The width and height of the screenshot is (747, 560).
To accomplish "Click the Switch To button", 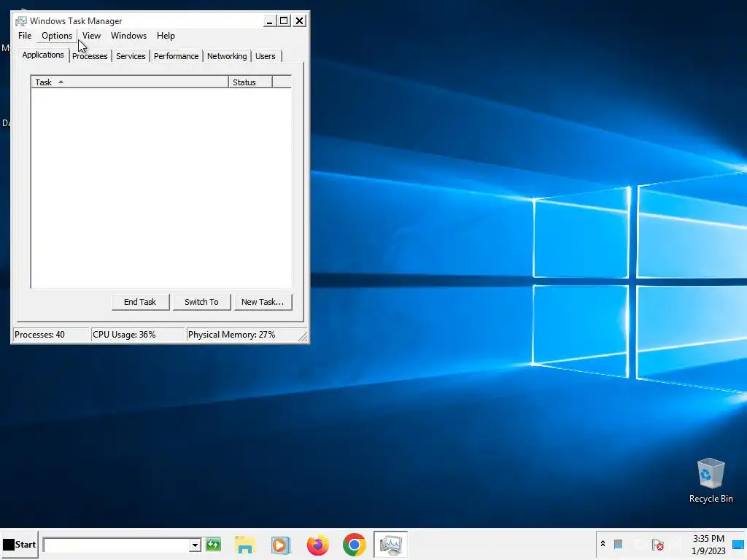I will point(201,302).
